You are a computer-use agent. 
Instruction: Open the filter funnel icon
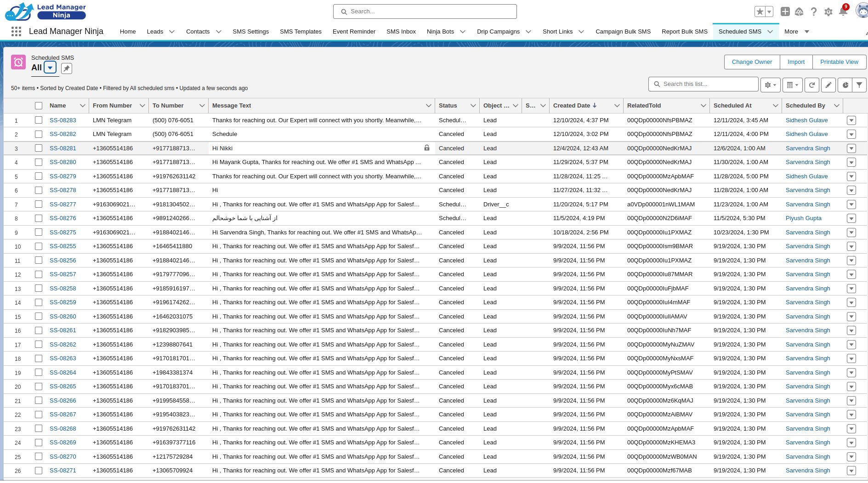click(859, 85)
